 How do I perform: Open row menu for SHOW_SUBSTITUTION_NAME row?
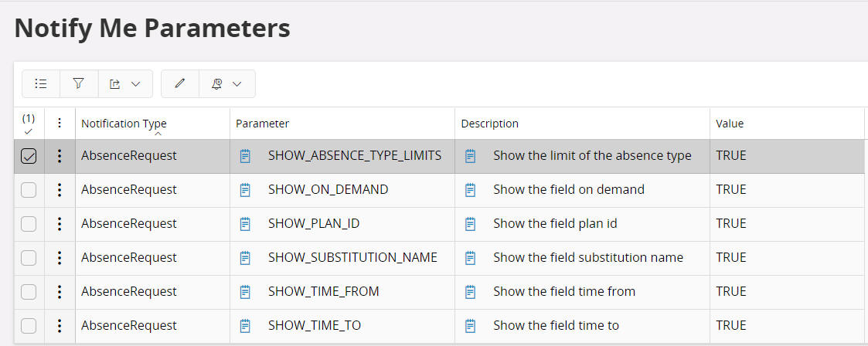pyautogui.click(x=60, y=257)
